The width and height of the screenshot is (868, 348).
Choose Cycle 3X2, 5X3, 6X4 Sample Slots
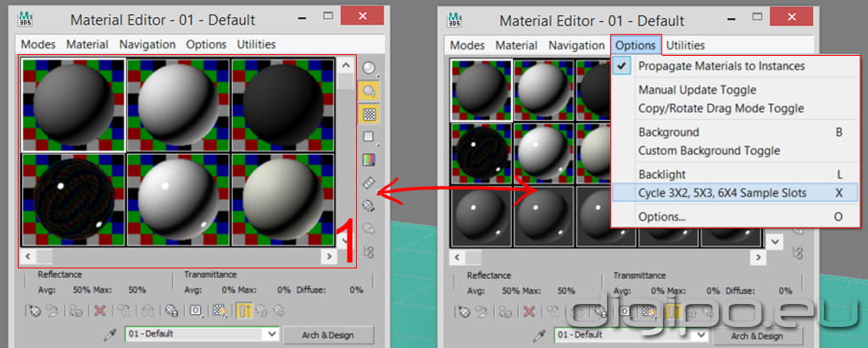point(722,193)
